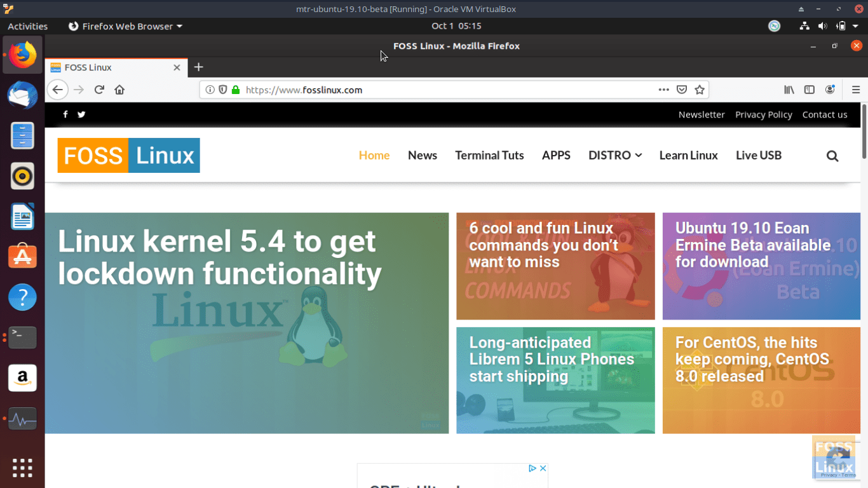This screenshot has height=488, width=868.
Task: Open 6 cool fun Linux commands article
Action: [555, 266]
